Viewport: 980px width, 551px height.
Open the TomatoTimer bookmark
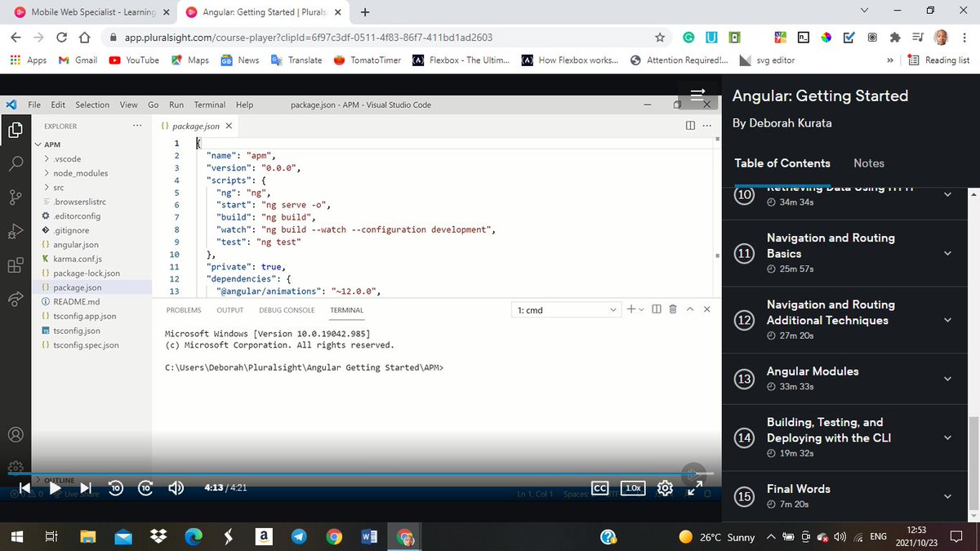pos(367,60)
